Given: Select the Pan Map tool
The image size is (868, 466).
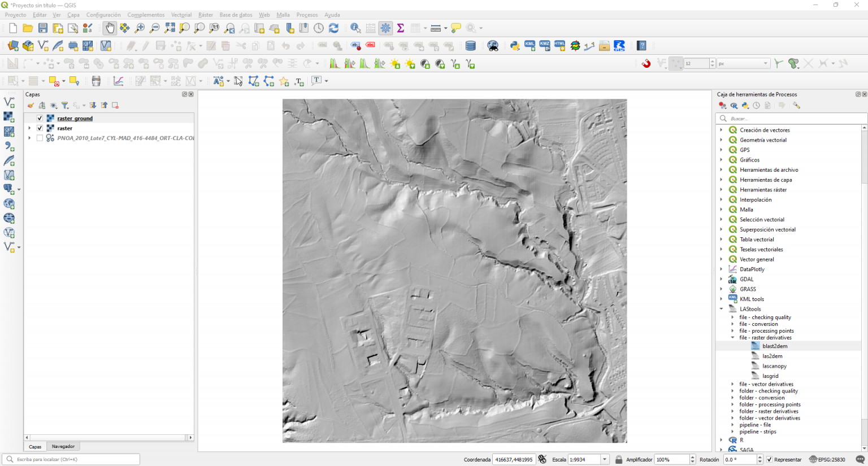Looking at the screenshot, I should coord(110,28).
